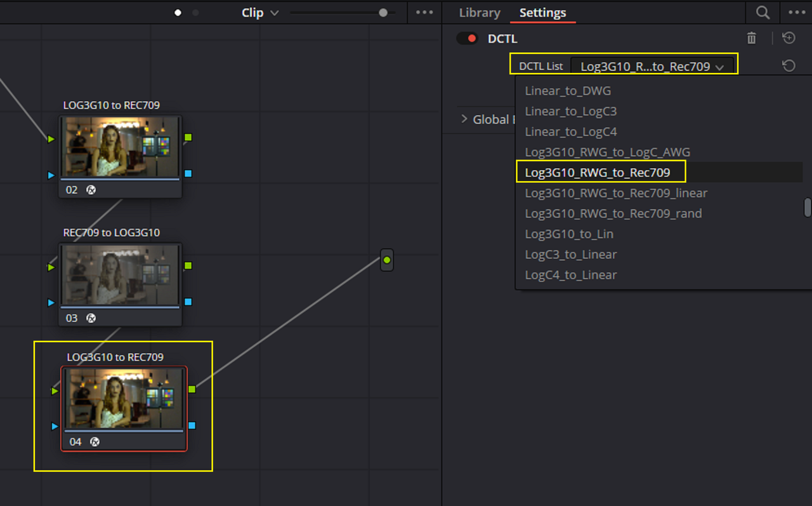The image size is (812, 506).
Task: Click the node graph zoom slider handle
Action: [x=383, y=13]
